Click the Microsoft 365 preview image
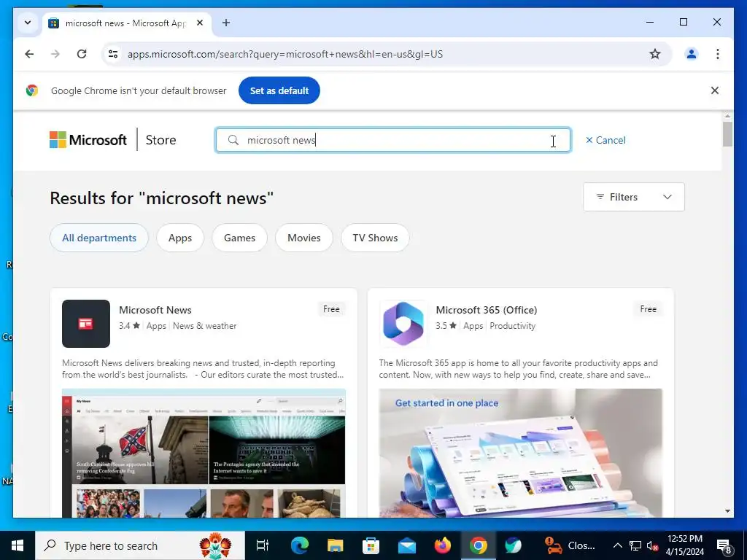Viewport: 747px width, 560px height. pos(521,453)
